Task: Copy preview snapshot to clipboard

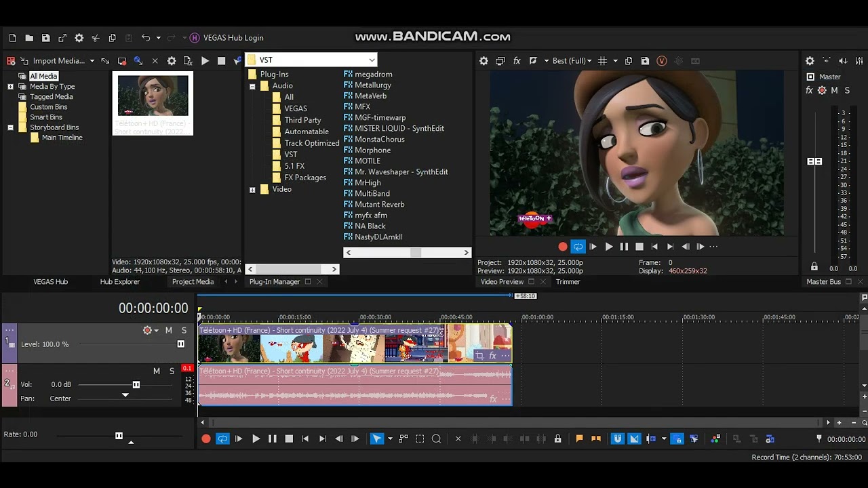Action: coord(629,61)
